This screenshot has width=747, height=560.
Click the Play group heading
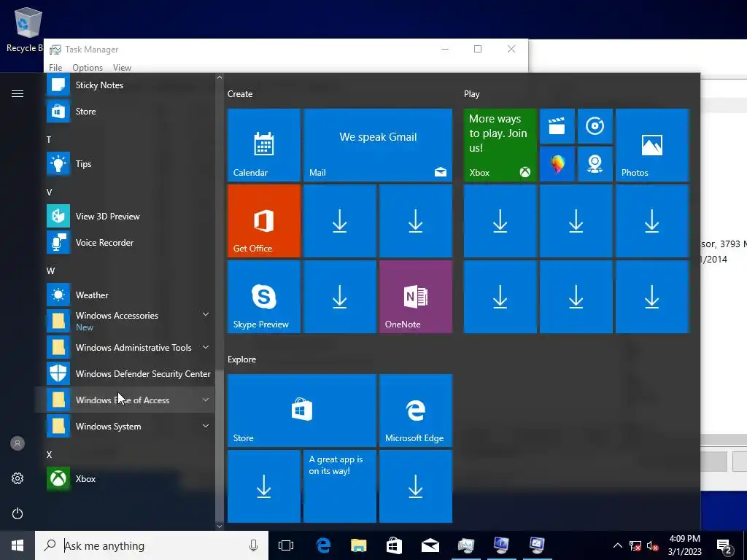(x=472, y=94)
